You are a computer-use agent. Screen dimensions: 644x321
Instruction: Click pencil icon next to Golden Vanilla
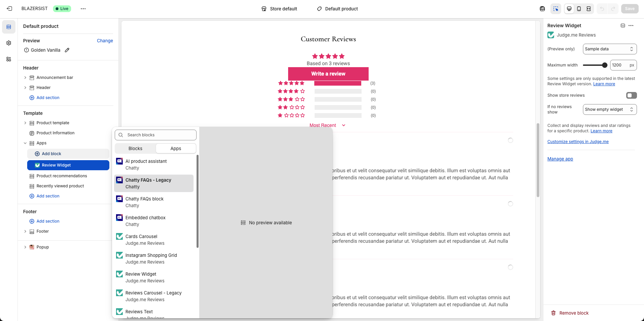(67, 50)
